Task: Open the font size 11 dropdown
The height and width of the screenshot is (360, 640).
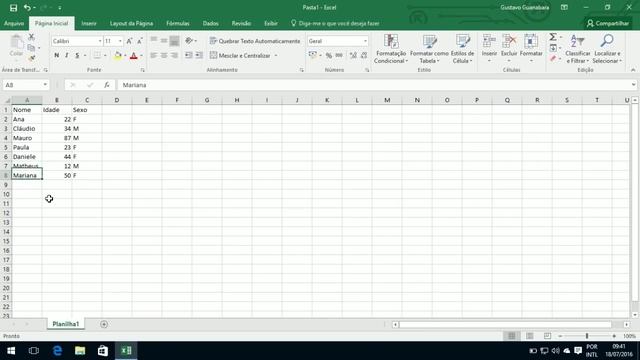Action: pyautogui.click(x=120, y=41)
